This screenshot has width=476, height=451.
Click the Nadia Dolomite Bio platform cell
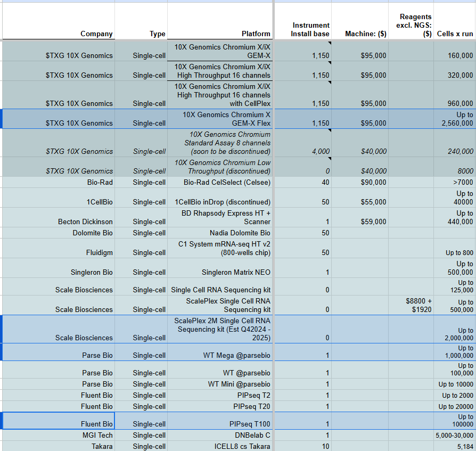pos(220,233)
